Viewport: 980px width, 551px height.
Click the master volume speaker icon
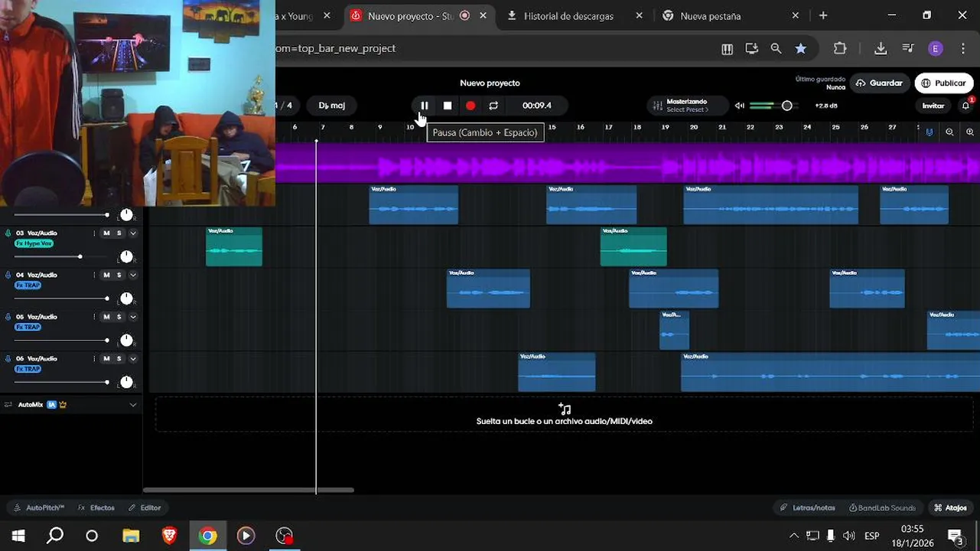click(740, 106)
